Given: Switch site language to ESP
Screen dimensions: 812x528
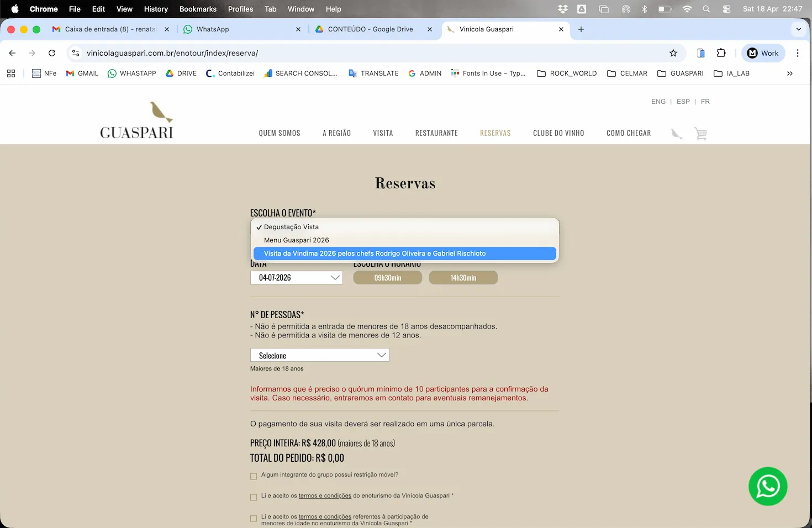Looking at the screenshot, I should click(683, 102).
